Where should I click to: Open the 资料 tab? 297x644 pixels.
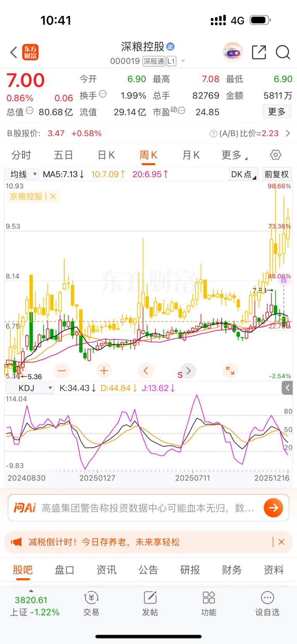tap(274, 570)
